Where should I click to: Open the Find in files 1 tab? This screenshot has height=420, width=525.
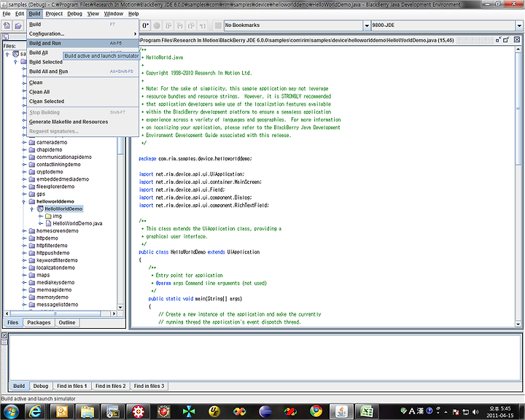coord(71,386)
